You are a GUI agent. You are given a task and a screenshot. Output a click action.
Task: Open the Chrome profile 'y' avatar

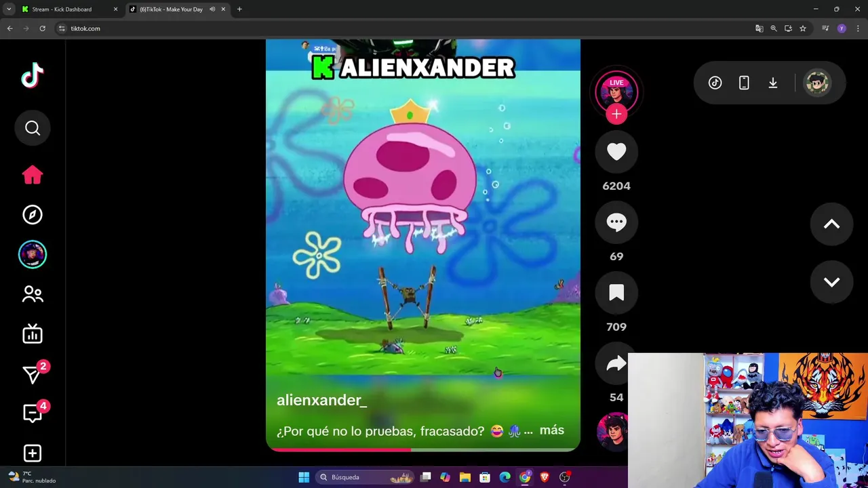tap(842, 28)
